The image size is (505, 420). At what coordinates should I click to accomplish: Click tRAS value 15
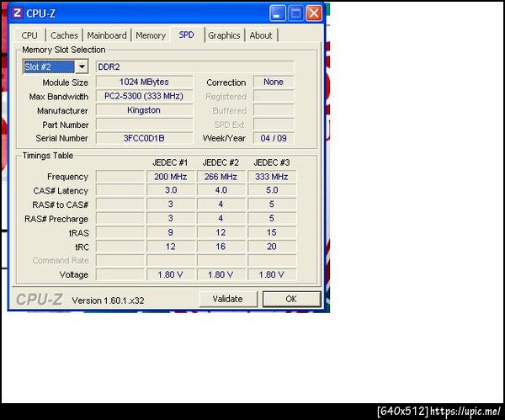tap(272, 232)
